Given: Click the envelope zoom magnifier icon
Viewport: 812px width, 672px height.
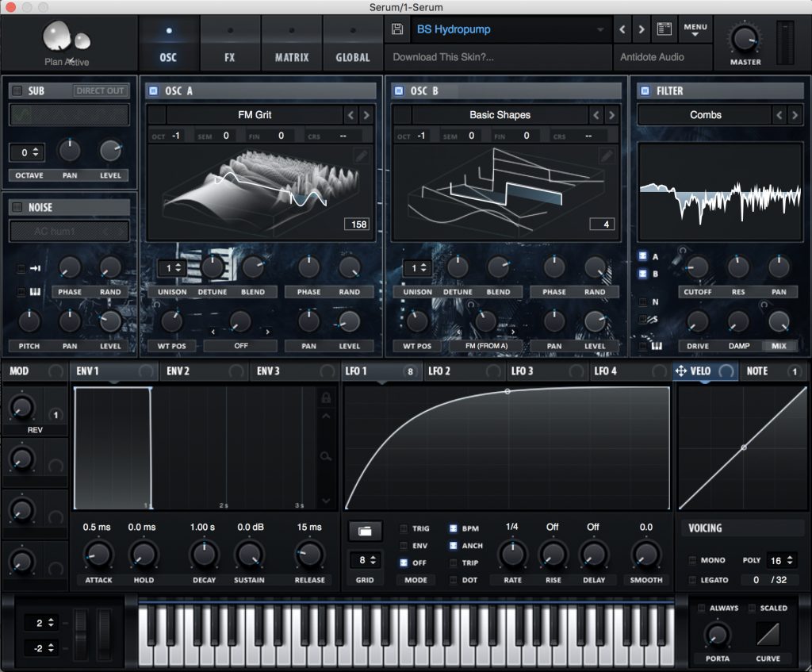Looking at the screenshot, I should pyautogui.click(x=326, y=455).
